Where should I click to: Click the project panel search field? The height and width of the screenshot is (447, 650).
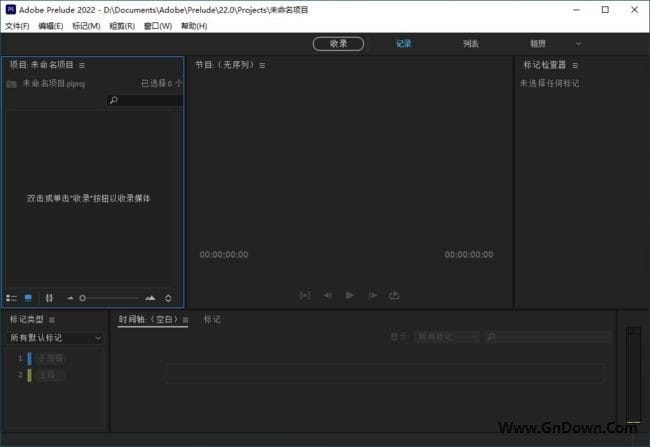(145, 100)
